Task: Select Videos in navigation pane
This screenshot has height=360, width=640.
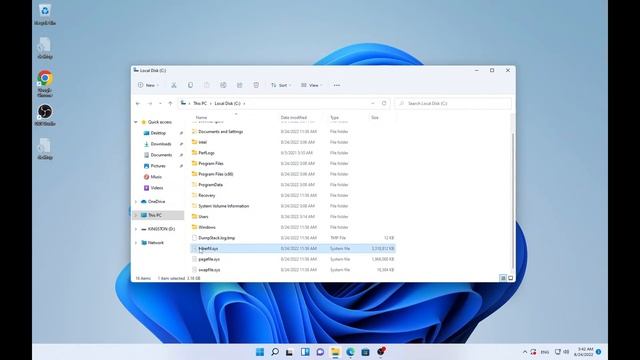Action: click(x=156, y=188)
